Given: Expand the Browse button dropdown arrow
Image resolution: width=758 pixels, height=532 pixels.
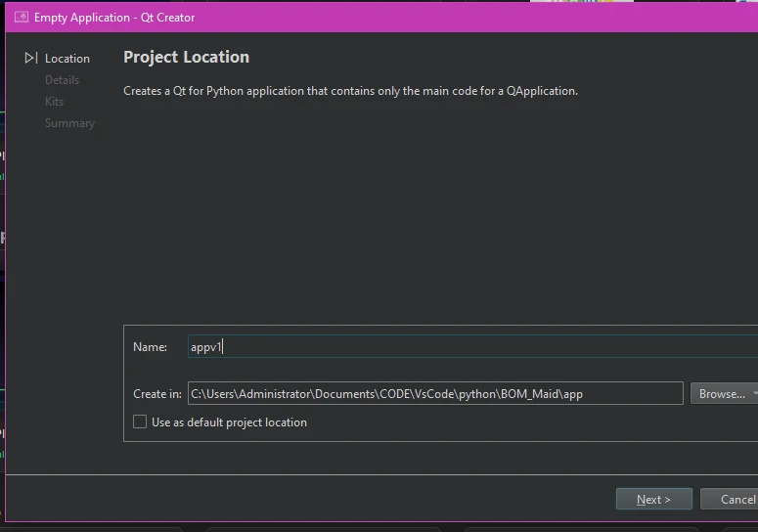Looking at the screenshot, I should 755,394.
